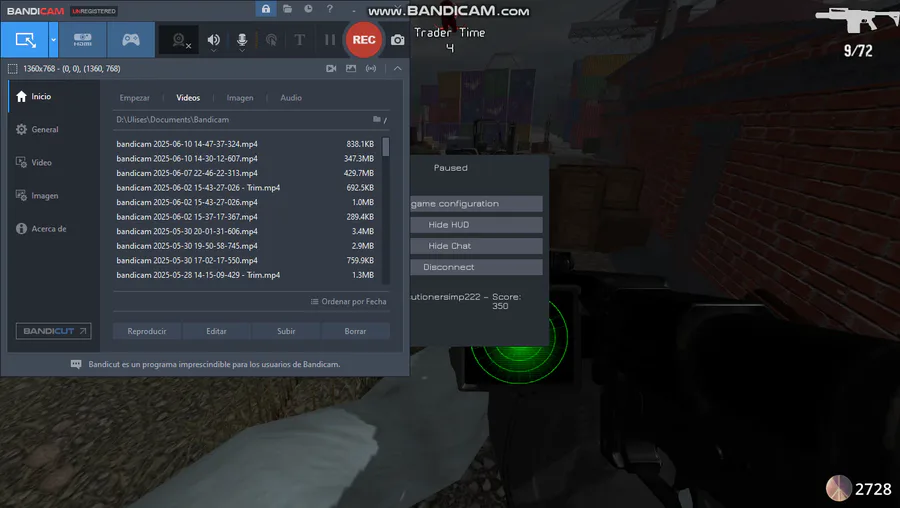Click the Reproducir button

click(147, 331)
